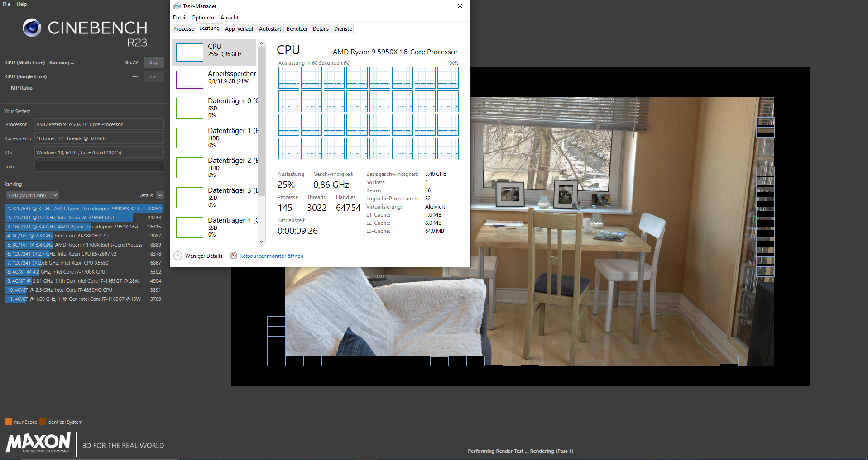The height and width of the screenshot is (460, 868).
Task: Select ranking row Intel Xeon X5650
Action: click(x=84, y=263)
